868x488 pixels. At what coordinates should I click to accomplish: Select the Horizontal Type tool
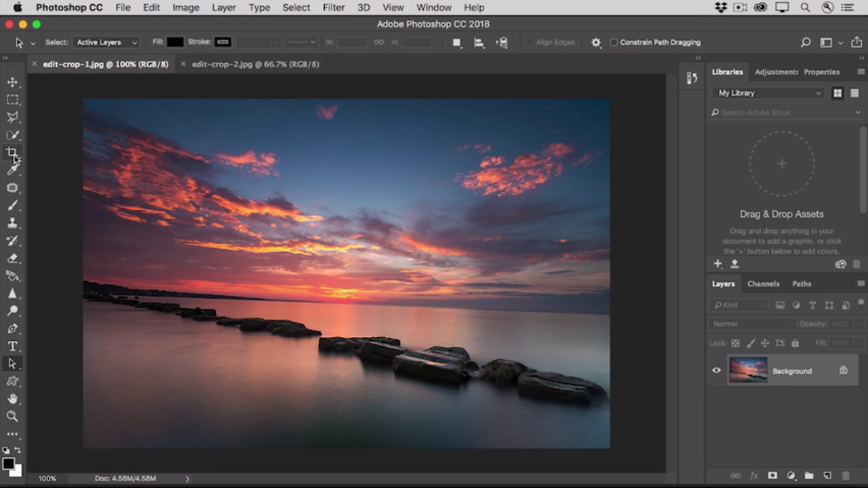[x=12, y=346]
